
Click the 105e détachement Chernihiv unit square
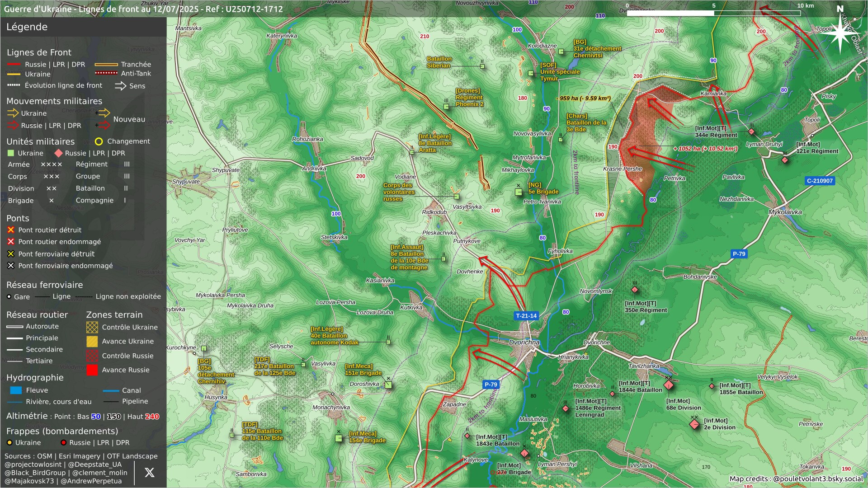pos(204,348)
